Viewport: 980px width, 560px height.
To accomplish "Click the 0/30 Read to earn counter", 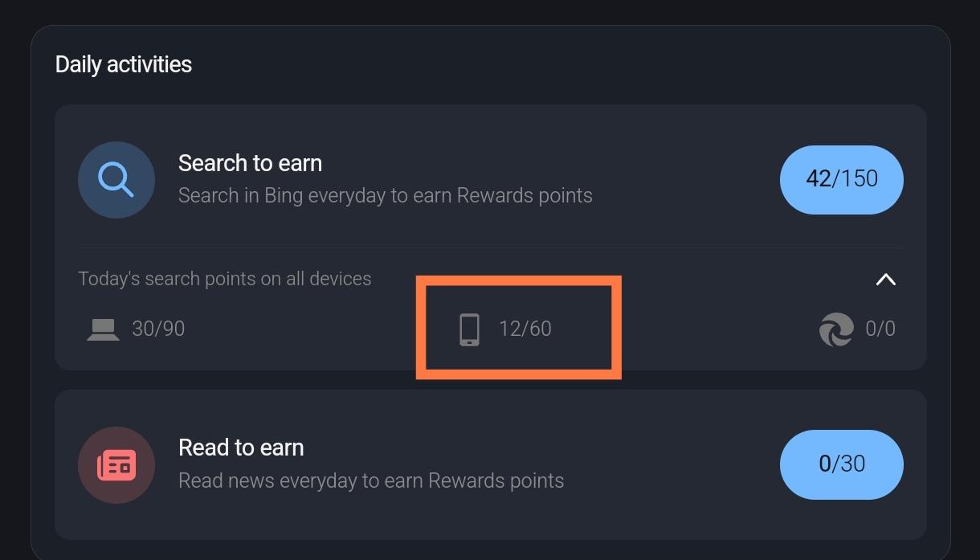I will pyautogui.click(x=841, y=464).
